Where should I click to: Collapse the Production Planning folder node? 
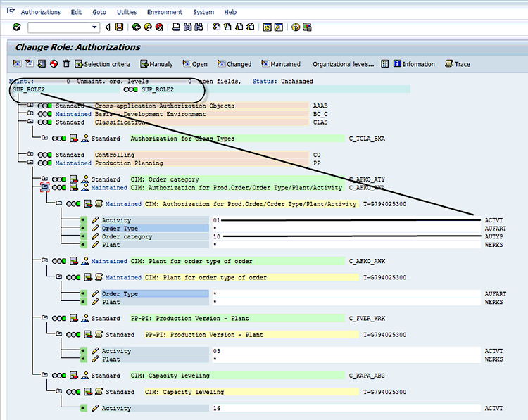[x=30, y=163]
